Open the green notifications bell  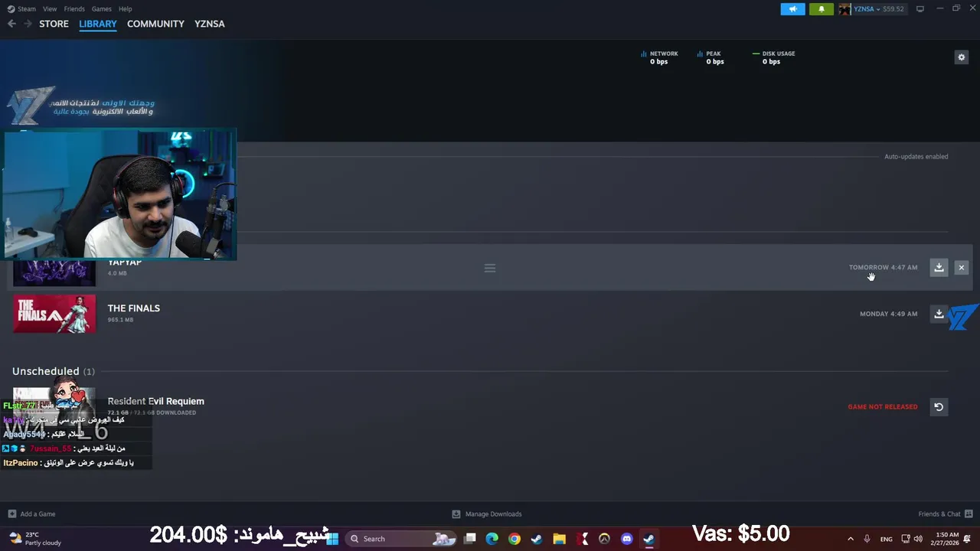point(822,9)
